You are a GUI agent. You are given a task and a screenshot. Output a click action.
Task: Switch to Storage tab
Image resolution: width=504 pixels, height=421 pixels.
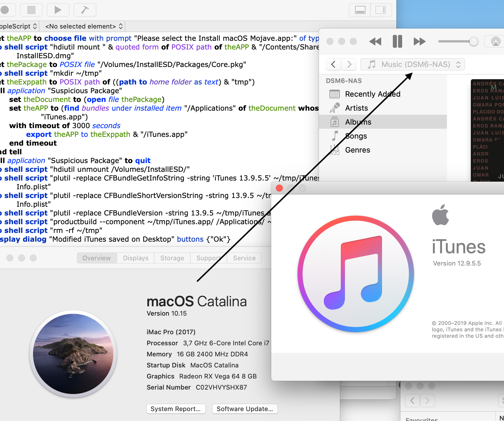click(x=172, y=258)
